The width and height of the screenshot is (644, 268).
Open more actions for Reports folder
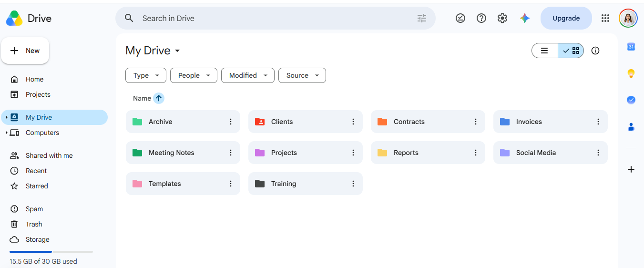click(x=476, y=153)
